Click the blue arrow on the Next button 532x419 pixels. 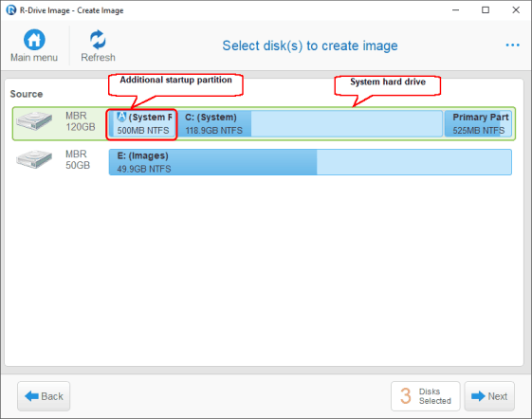click(478, 396)
